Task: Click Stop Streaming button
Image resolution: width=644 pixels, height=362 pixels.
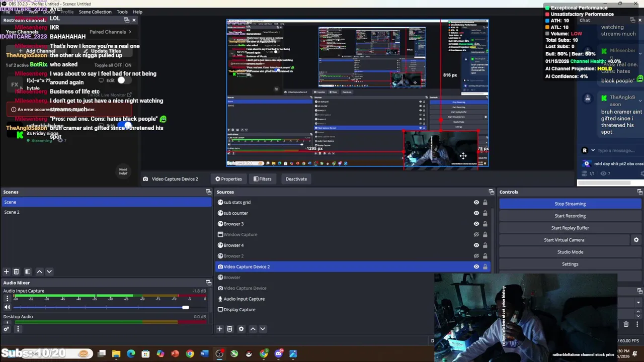Action: click(570, 204)
